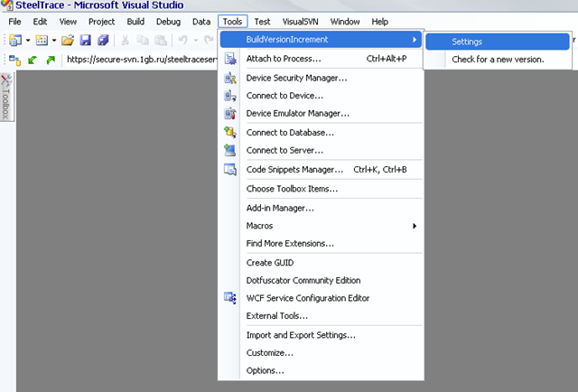
Task: Close the open Tools menu
Action: tap(233, 22)
